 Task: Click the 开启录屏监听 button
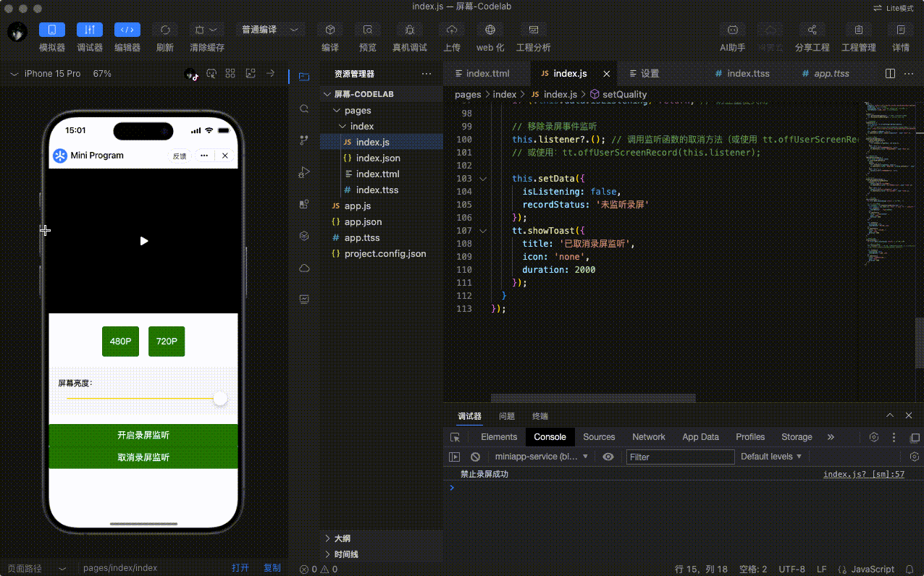click(143, 436)
